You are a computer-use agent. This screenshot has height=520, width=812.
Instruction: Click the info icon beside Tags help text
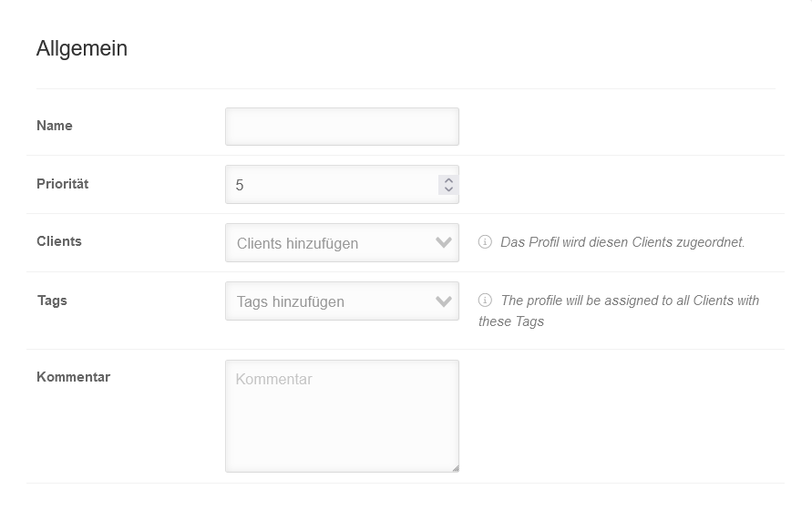click(485, 301)
